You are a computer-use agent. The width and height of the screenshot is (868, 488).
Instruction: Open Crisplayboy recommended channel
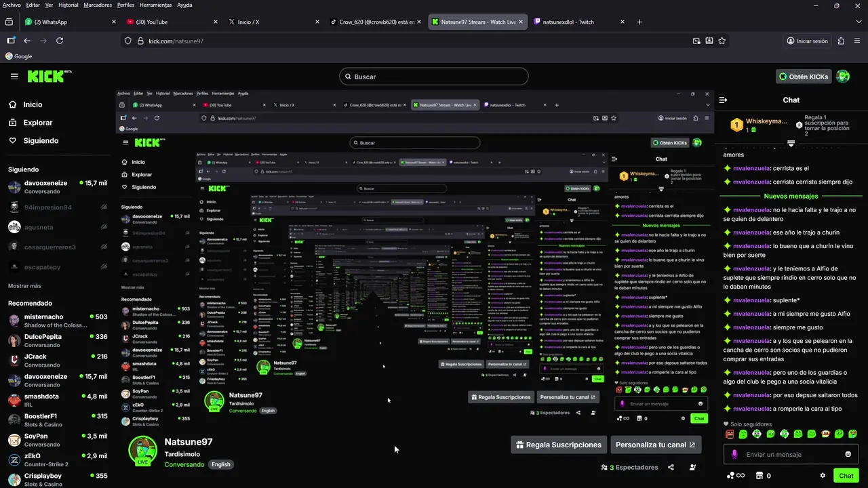(x=57, y=479)
